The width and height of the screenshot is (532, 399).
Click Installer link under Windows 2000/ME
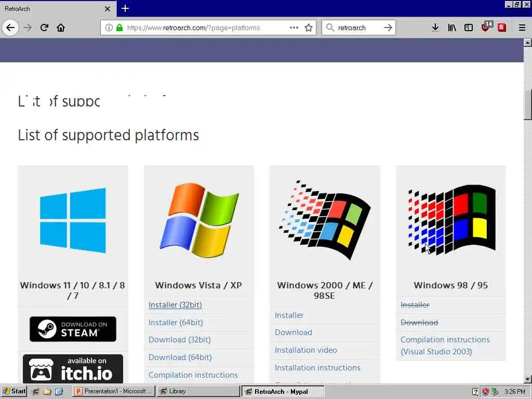point(289,315)
